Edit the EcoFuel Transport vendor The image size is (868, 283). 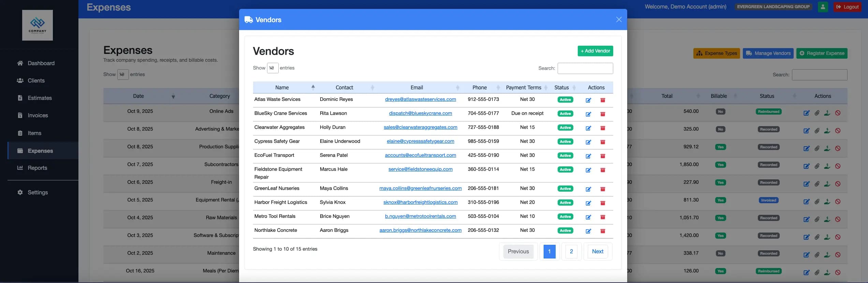click(x=588, y=156)
